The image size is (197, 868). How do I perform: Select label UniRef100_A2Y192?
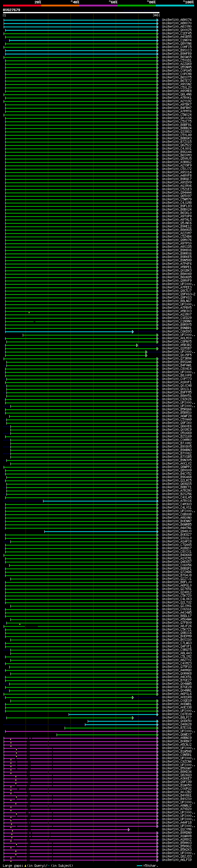click(x=177, y=101)
